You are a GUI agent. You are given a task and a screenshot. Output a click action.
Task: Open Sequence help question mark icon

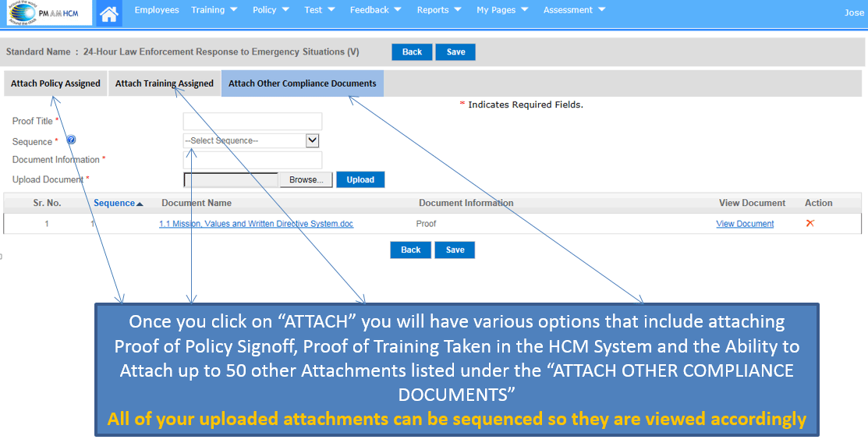pos(71,140)
